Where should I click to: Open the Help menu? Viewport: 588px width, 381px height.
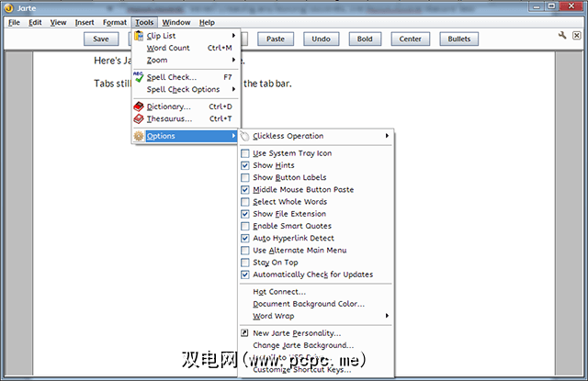tap(207, 22)
